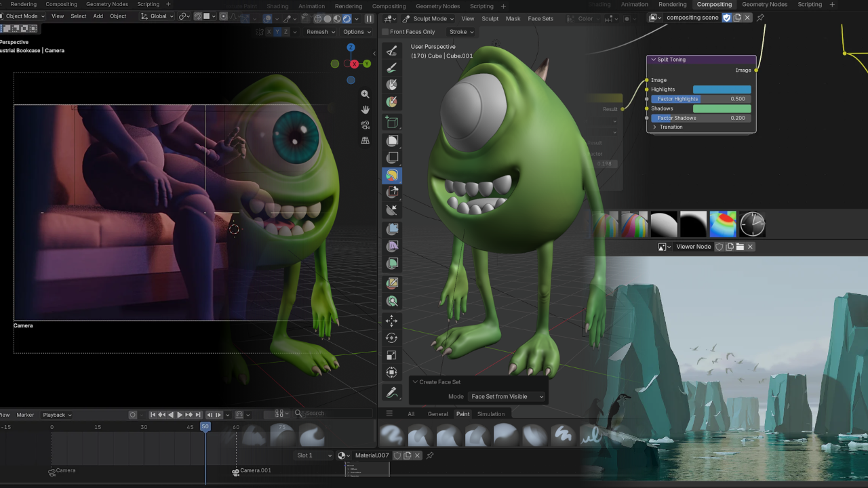868x488 pixels.
Task: Select the Rotate tool in sculpt toolbar
Action: coord(392,338)
